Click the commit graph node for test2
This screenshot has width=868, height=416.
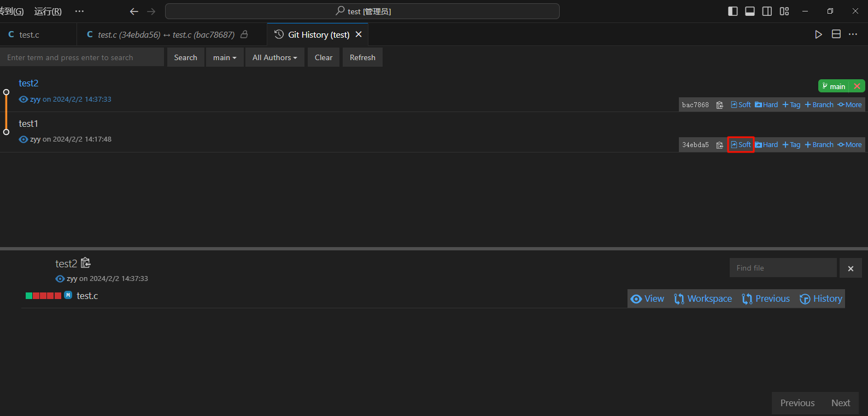tap(7, 92)
